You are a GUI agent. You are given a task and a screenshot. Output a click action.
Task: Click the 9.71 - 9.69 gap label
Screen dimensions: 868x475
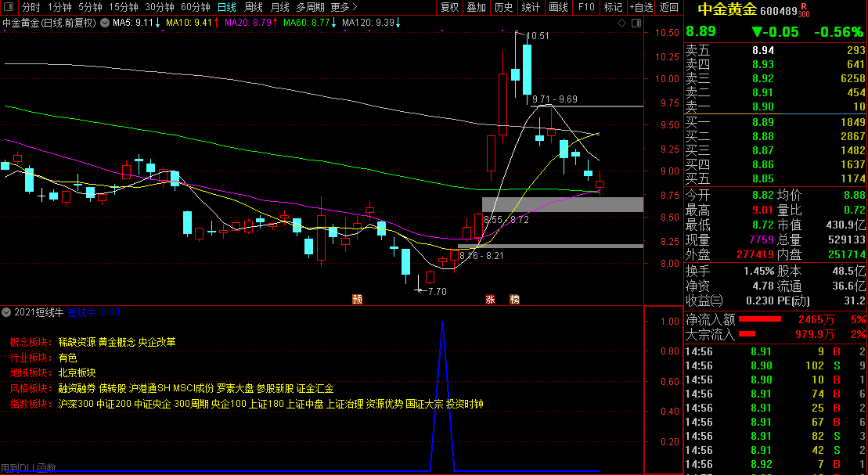555,99
